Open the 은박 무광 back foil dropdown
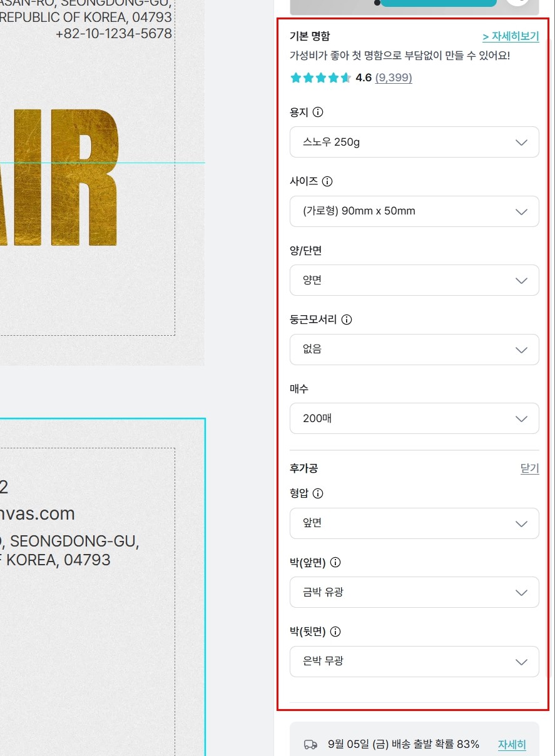Viewport: 555px width, 756px height. (x=414, y=662)
